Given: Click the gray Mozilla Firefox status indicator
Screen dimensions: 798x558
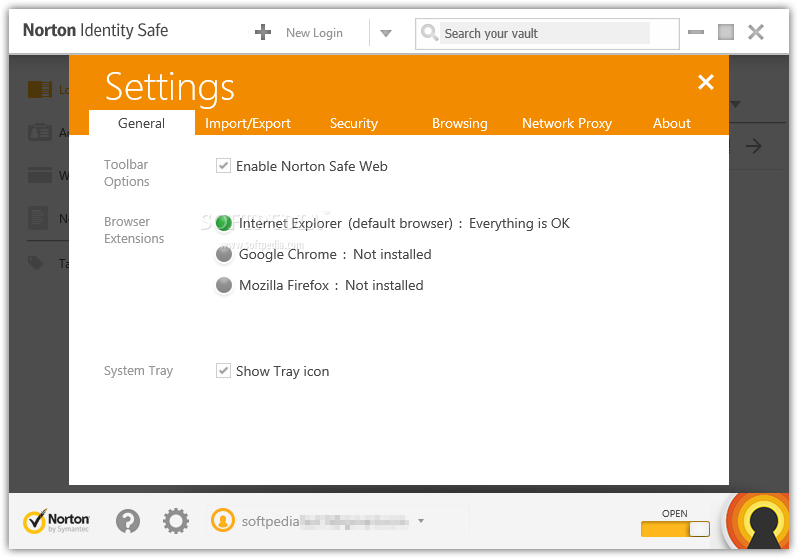Looking at the screenshot, I should click(223, 285).
